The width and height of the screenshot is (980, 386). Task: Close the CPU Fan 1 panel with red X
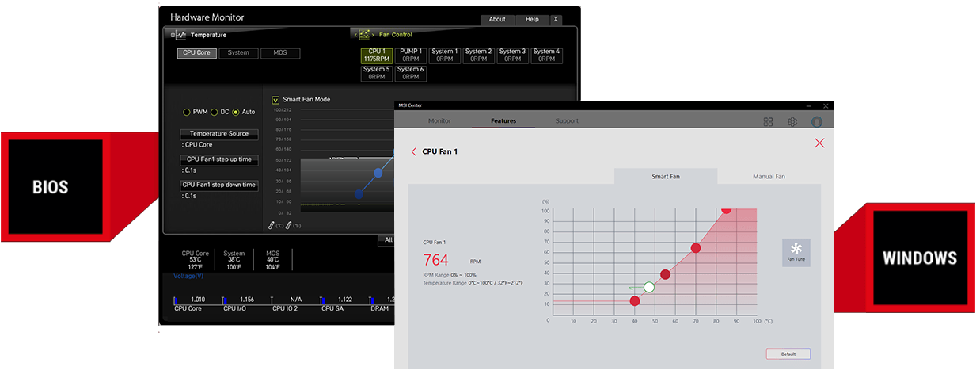(x=819, y=143)
